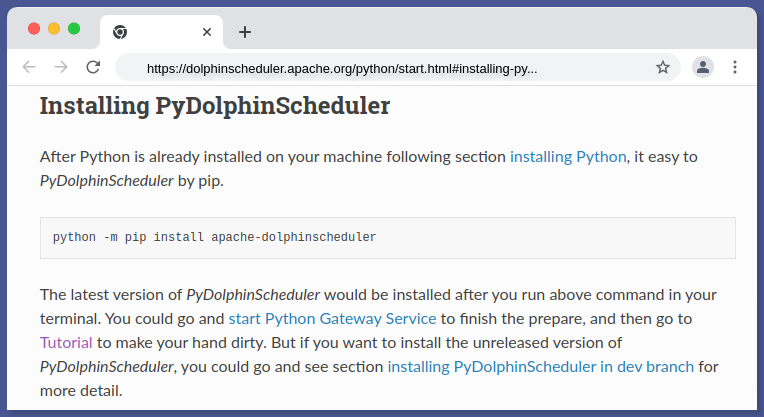This screenshot has height=417, width=764.
Task: Reload the current page
Action: (x=93, y=67)
